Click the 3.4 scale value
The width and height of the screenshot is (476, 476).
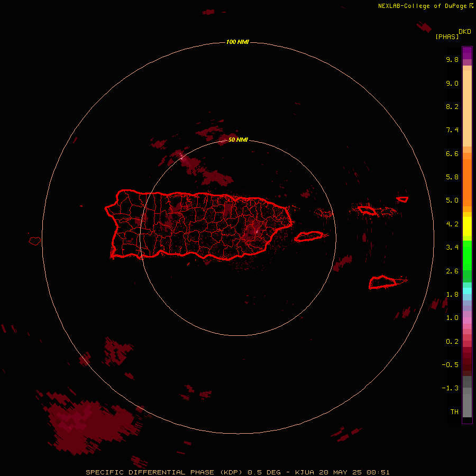(452, 248)
